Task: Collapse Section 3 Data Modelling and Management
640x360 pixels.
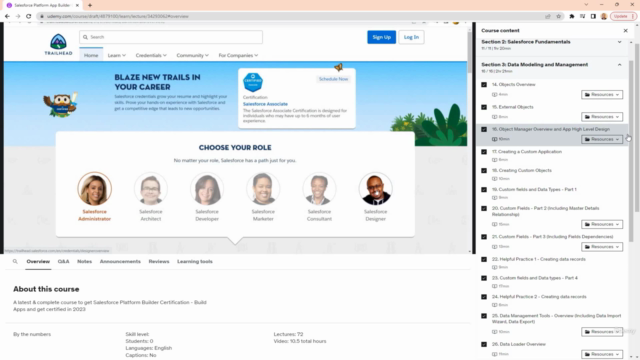Action: [619, 65]
